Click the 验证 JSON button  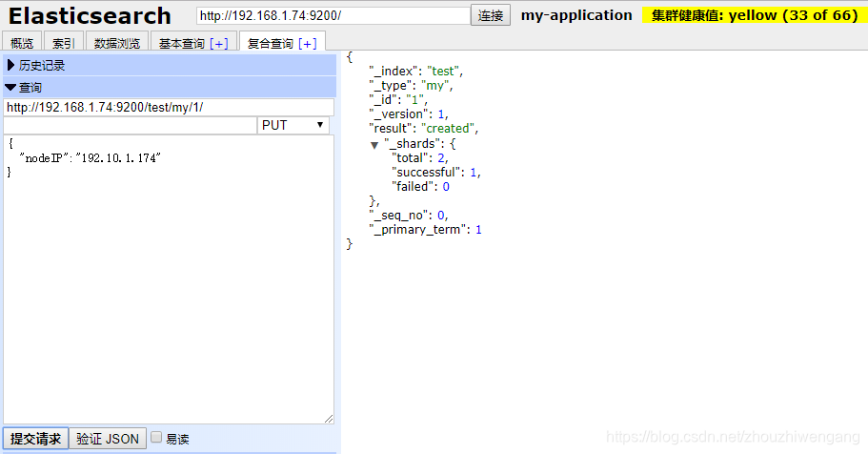(x=108, y=439)
